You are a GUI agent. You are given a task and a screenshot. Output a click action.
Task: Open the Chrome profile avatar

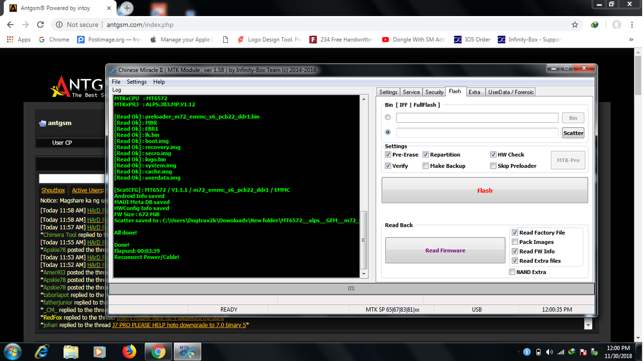click(616, 24)
